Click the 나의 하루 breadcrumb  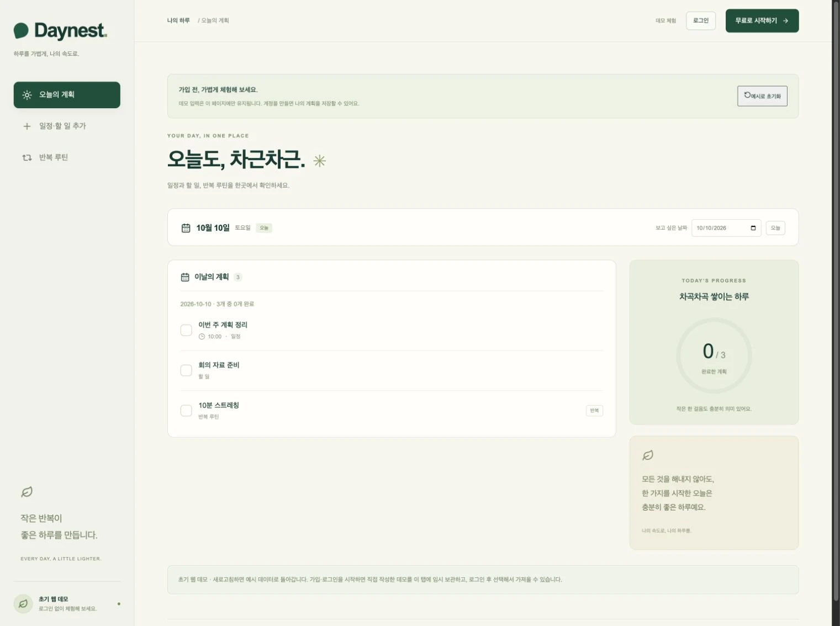click(178, 20)
